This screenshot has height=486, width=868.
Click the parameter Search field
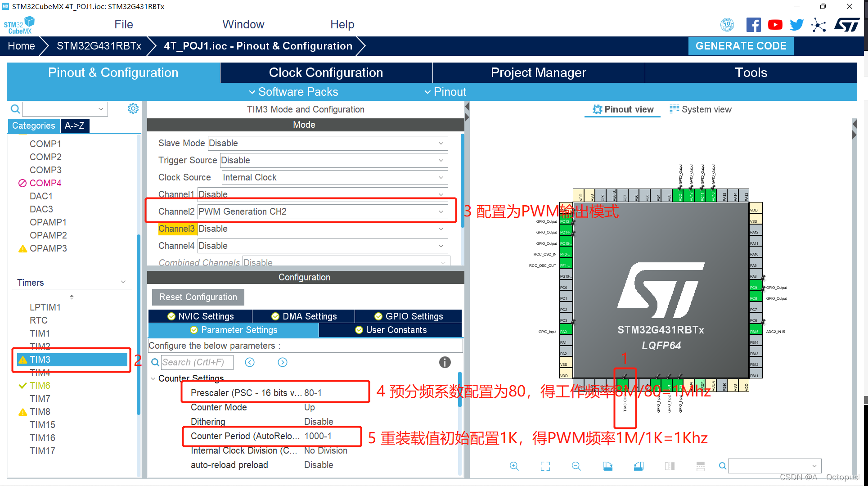197,362
